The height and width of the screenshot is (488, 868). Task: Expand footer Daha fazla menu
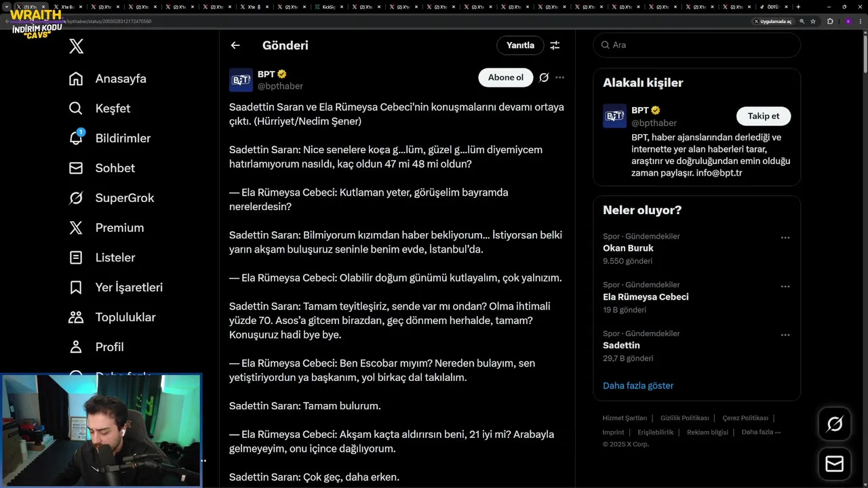point(761,432)
